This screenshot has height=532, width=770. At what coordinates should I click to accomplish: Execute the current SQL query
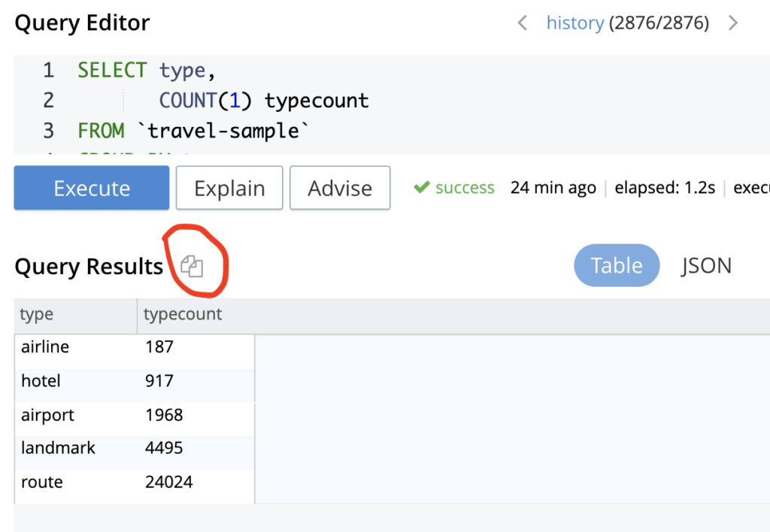click(91, 188)
